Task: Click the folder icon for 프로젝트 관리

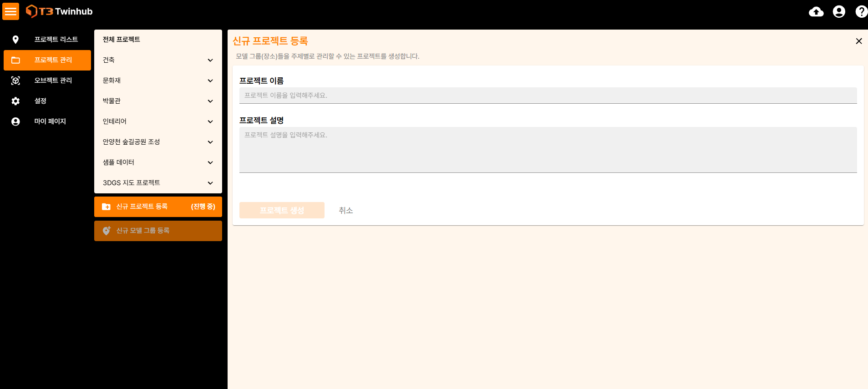Action: point(15,60)
